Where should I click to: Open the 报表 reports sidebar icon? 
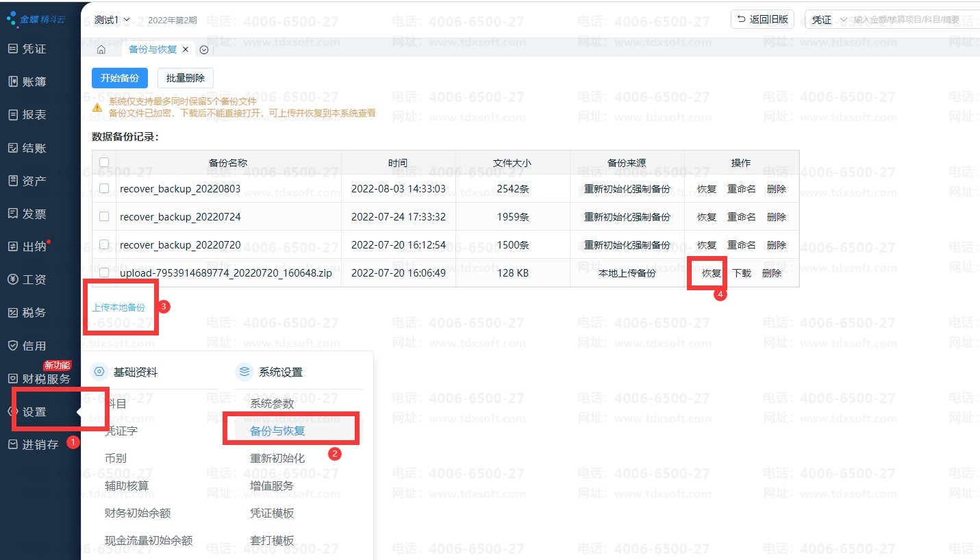[13, 115]
